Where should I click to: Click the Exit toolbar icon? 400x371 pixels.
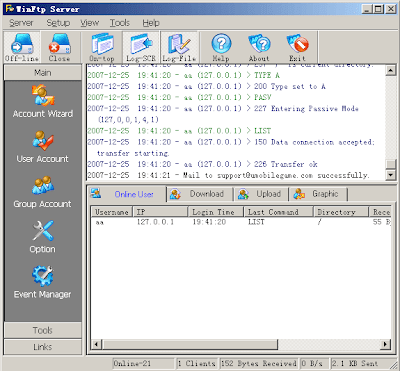[x=297, y=47]
